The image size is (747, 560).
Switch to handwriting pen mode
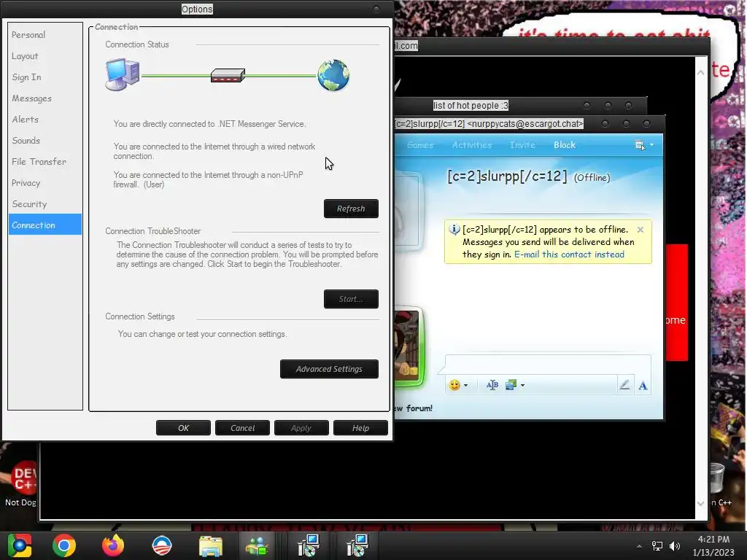624,385
